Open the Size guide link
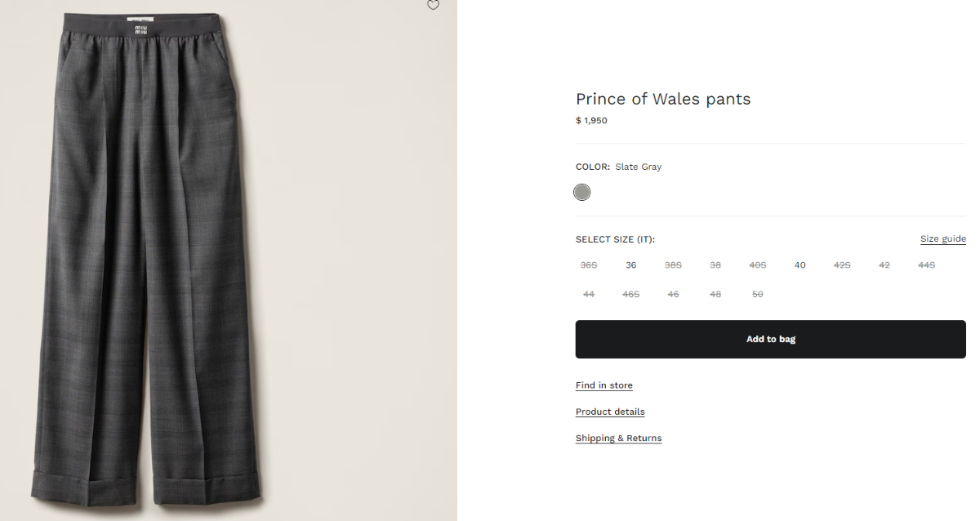The height and width of the screenshot is (521, 980). point(942,239)
